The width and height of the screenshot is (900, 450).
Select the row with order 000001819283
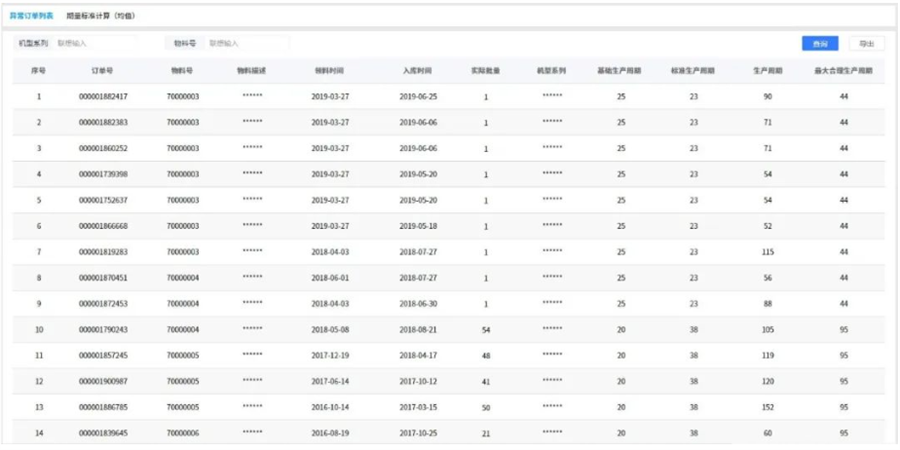(x=102, y=252)
